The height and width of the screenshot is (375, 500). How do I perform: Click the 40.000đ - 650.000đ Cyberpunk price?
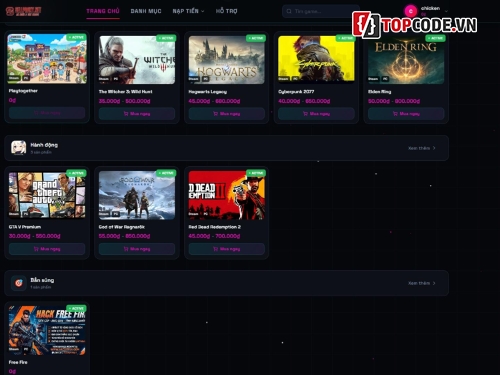(304, 101)
